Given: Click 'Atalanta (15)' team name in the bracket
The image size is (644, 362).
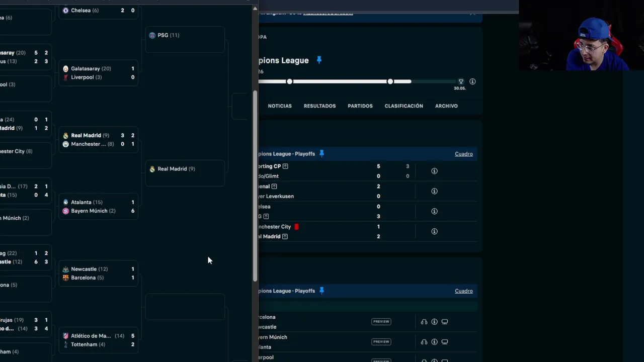Looking at the screenshot, I should pyautogui.click(x=87, y=202).
